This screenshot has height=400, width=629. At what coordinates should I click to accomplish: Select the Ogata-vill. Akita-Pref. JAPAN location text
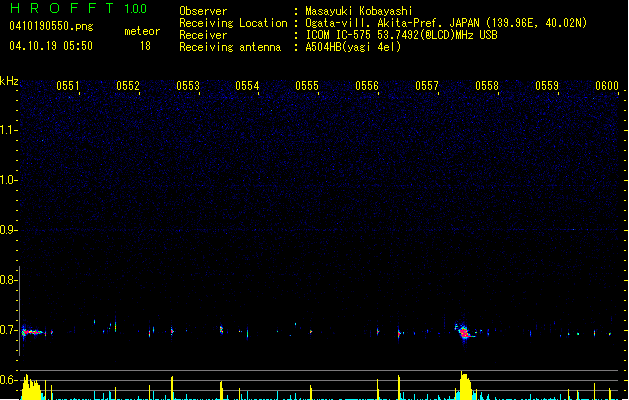click(446, 23)
